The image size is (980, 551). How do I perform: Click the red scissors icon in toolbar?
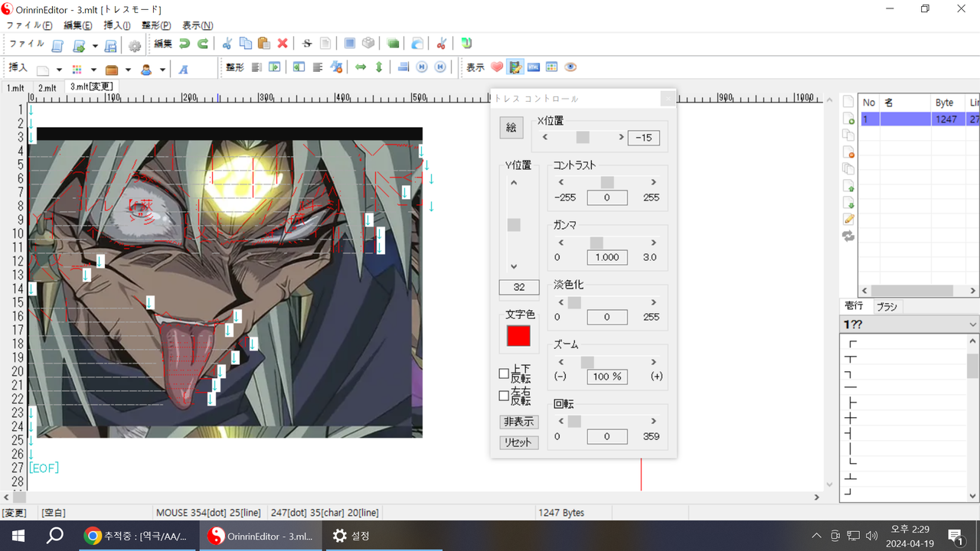pos(441,44)
